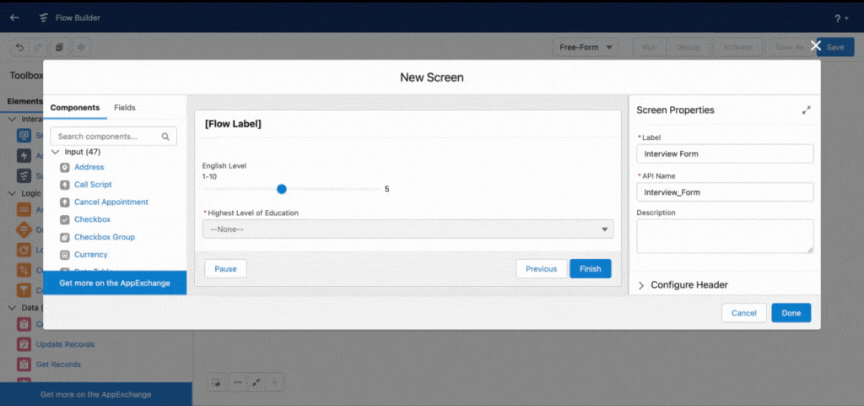
Task: Click the Address component icon
Action: click(x=64, y=167)
